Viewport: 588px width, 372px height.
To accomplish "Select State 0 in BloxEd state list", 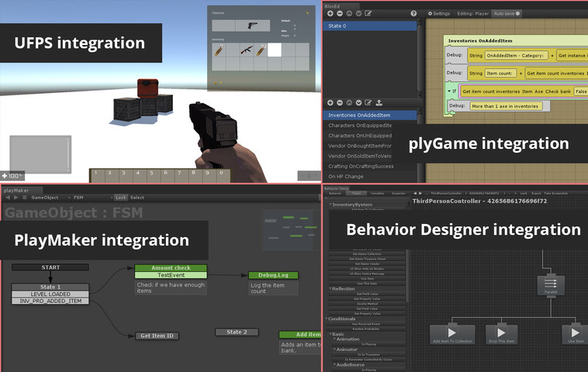I will 370,26.
